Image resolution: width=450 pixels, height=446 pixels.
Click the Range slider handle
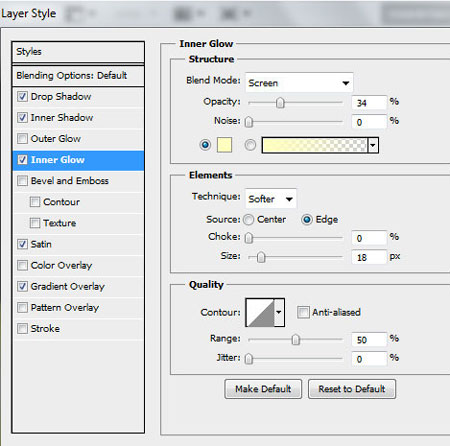click(296, 340)
